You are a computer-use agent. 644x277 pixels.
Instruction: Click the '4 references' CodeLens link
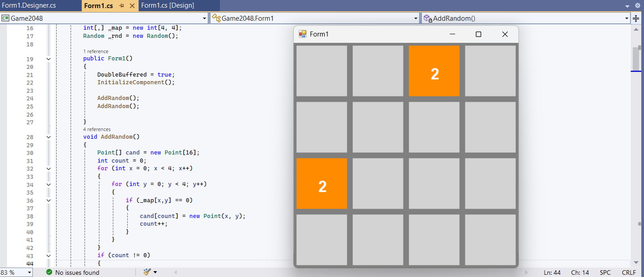[x=97, y=129]
